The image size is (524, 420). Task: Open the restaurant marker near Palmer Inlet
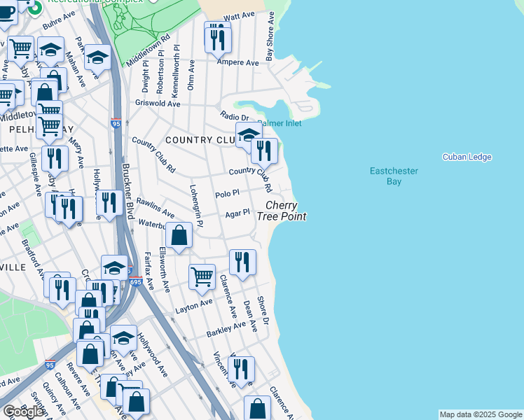click(x=264, y=150)
